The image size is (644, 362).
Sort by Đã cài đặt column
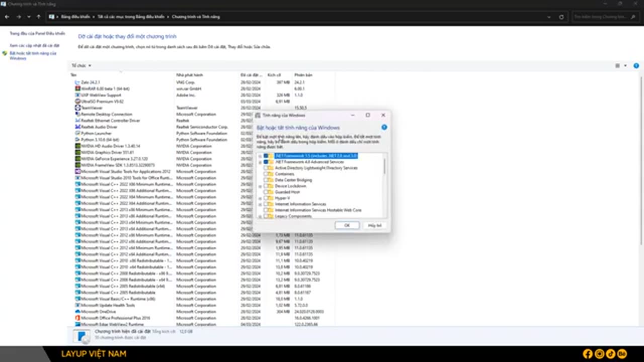pos(253,75)
